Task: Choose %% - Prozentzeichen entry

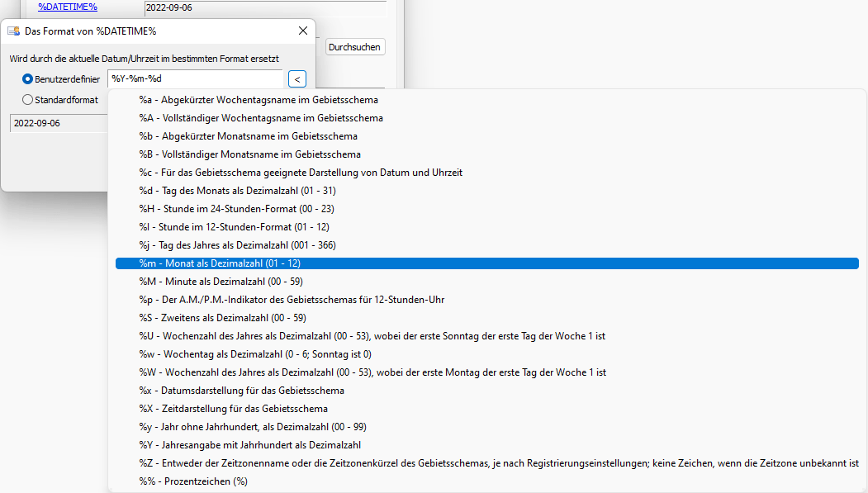Action: click(x=487, y=481)
